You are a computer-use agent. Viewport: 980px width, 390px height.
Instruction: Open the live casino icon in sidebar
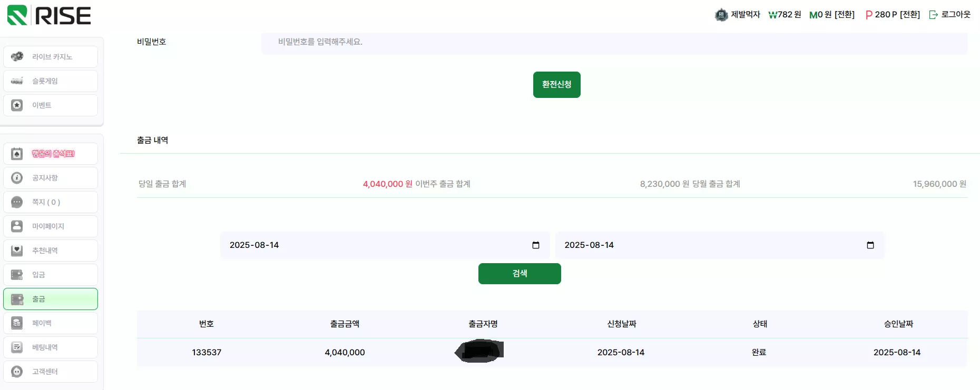17,56
